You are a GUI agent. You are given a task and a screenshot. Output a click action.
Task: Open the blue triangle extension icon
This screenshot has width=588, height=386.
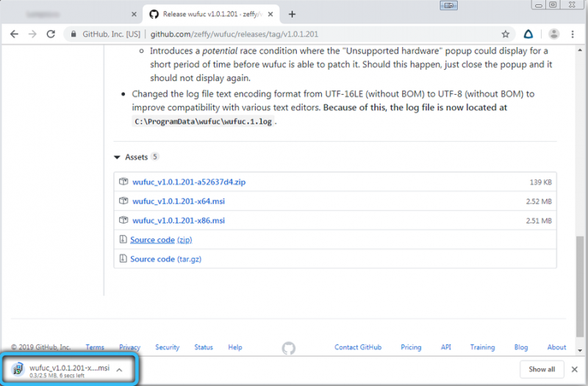528,34
